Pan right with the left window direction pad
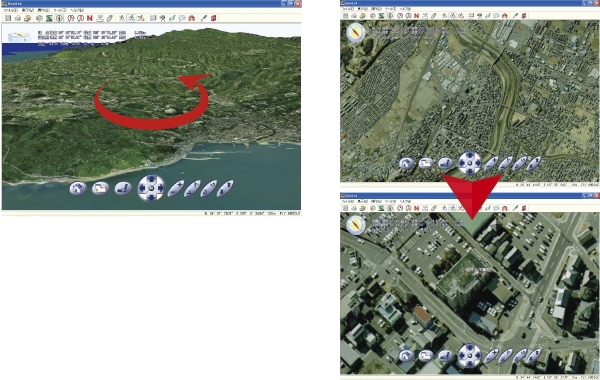The width and height of the screenshot is (600, 380). click(x=161, y=188)
